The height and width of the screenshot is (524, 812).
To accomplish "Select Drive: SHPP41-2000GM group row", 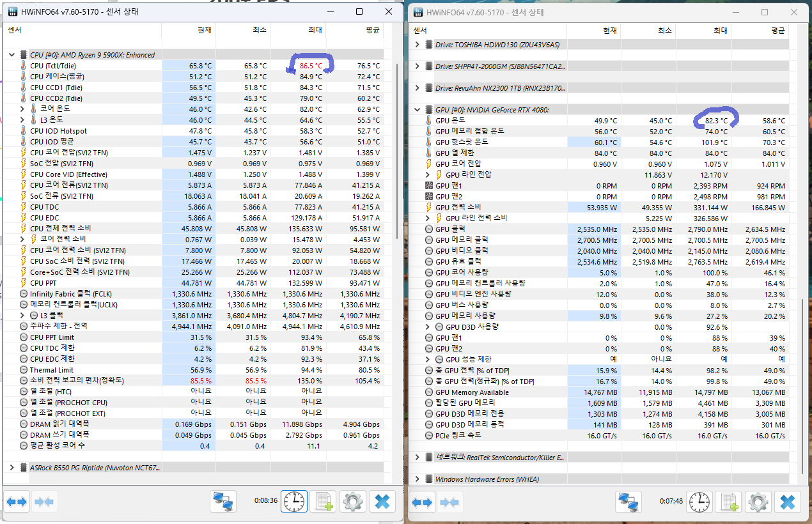I will 599,66.
